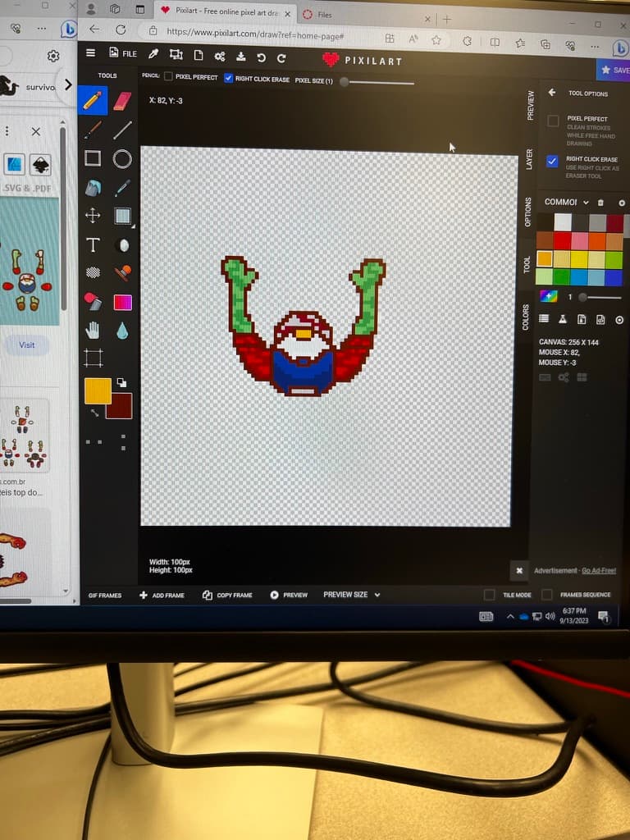
Task: Uncheck Right Click Erase in Tool Options
Action: pyautogui.click(x=552, y=162)
